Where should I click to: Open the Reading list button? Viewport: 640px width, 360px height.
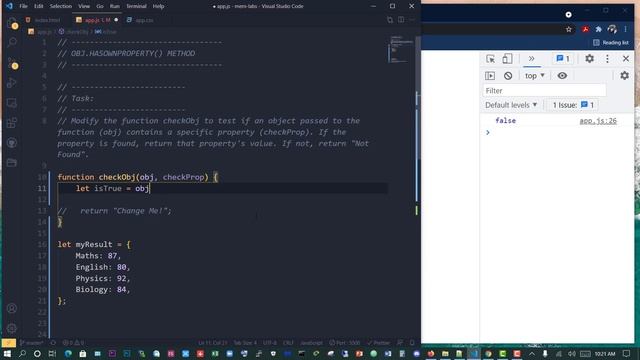tap(611, 43)
